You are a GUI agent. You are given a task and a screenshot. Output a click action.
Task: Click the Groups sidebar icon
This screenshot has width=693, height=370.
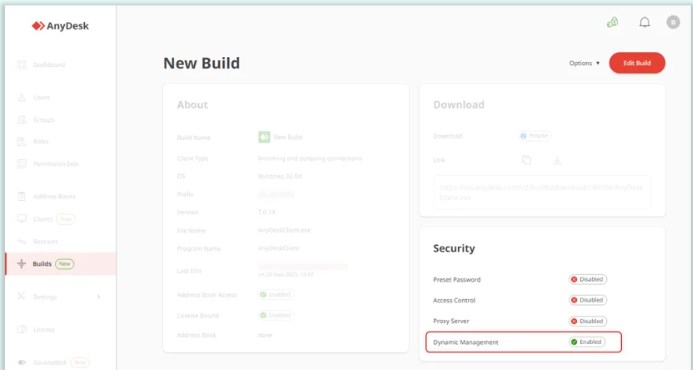(22, 120)
